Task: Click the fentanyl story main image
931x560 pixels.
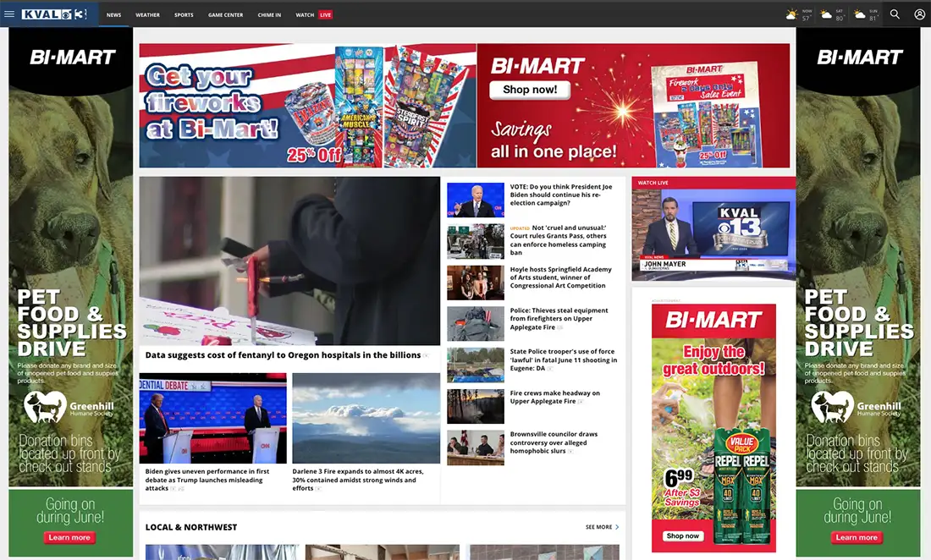Action: click(x=289, y=261)
